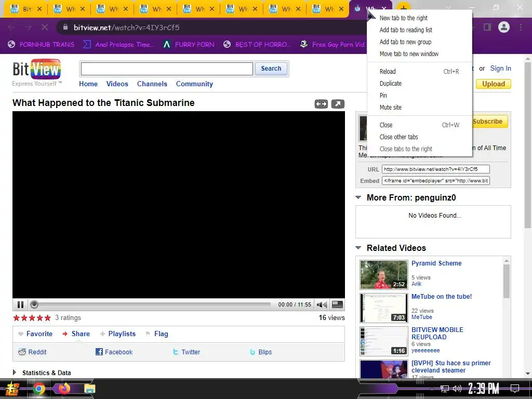Image resolution: width=532 pixels, height=399 pixels.
Task: Click the Twitter bird icon
Action: [176, 352]
